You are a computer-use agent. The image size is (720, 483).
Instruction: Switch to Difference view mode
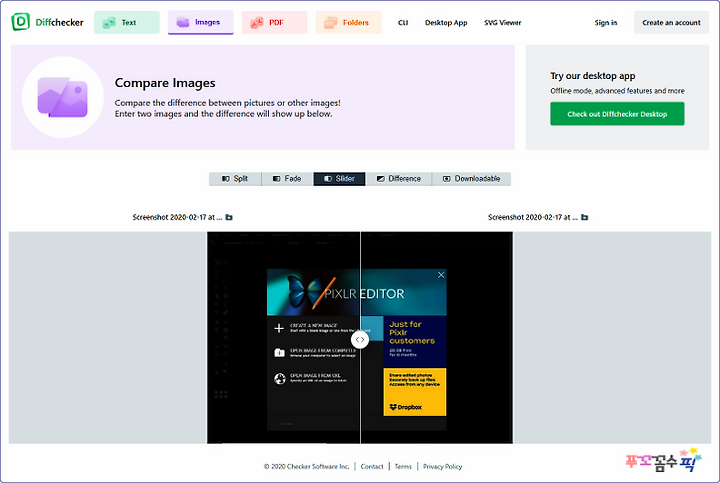click(x=399, y=179)
